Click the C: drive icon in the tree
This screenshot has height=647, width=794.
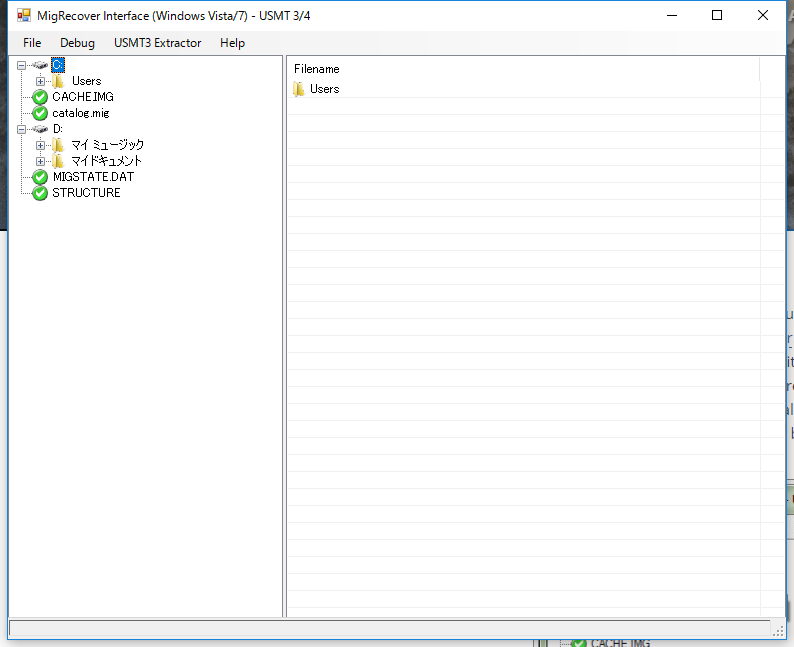coord(40,65)
